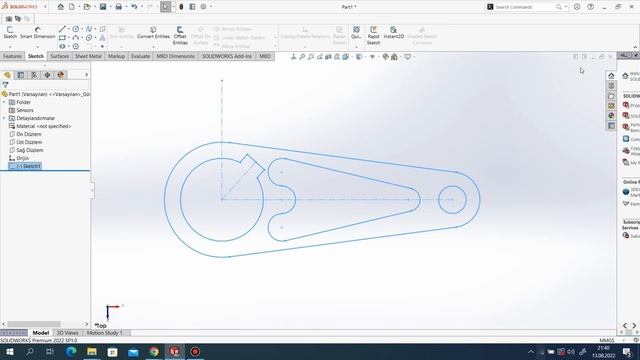Screen dimensions: 640x360
Task: Select the Ön Düzlem plane
Action: (25, 134)
